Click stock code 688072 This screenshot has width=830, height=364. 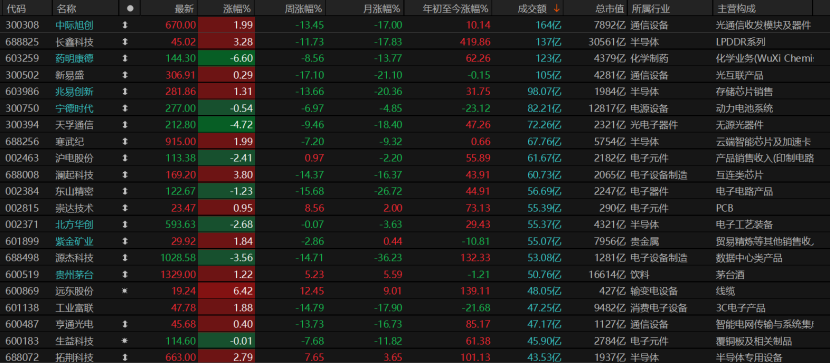point(21,358)
